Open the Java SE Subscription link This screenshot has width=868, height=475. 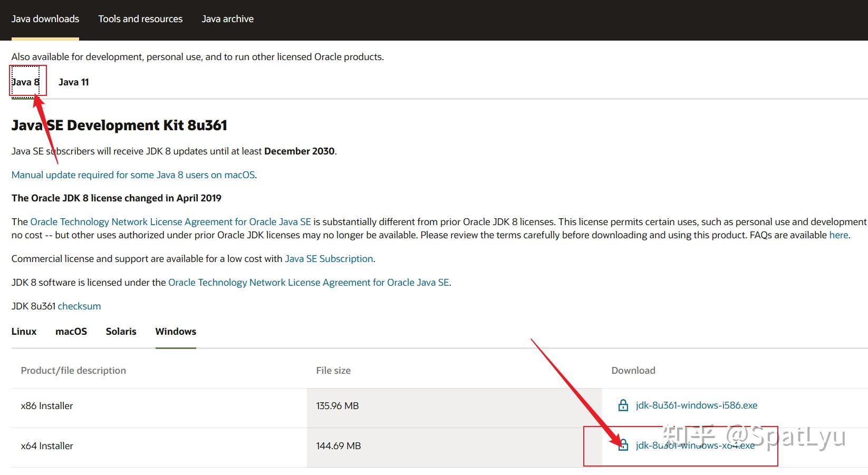click(329, 259)
